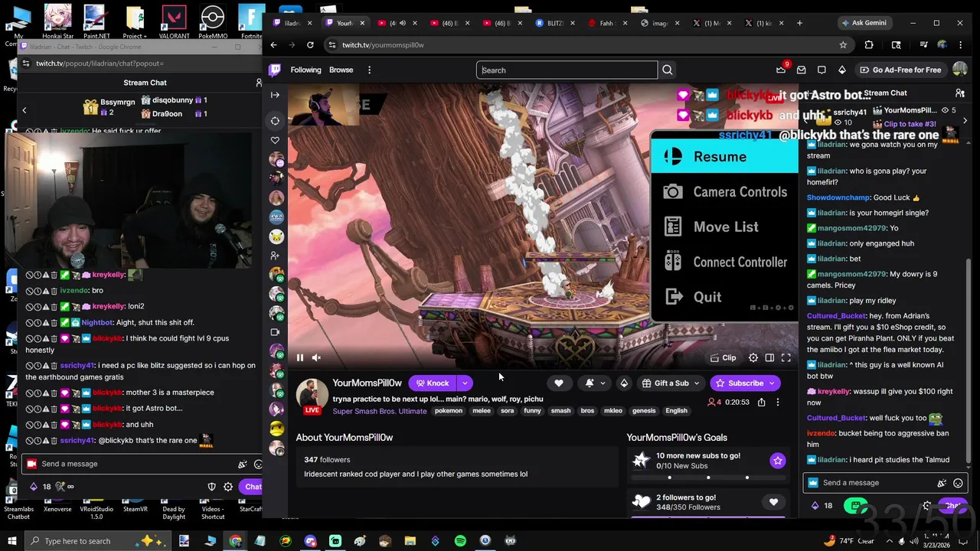Click the bits diamond in popout chat

pyautogui.click(x=33, y=487)
